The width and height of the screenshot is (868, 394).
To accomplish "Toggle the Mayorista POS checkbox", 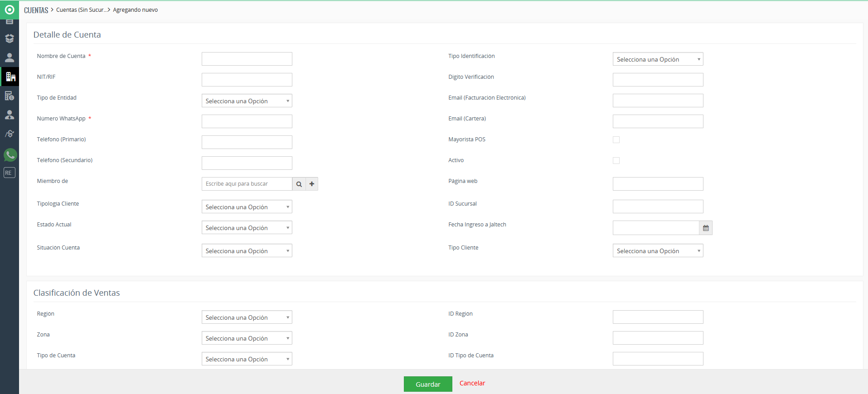I will pyautogui.click(x=616, y=139).
